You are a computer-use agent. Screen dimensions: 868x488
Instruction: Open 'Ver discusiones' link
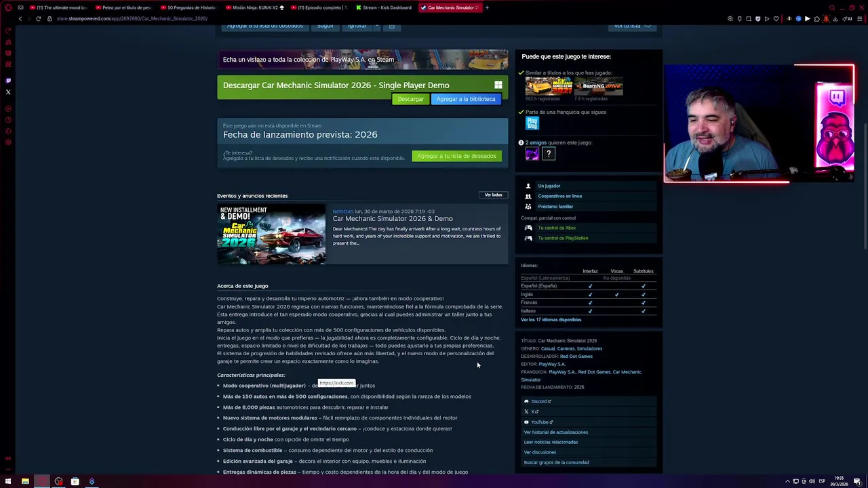540,452
